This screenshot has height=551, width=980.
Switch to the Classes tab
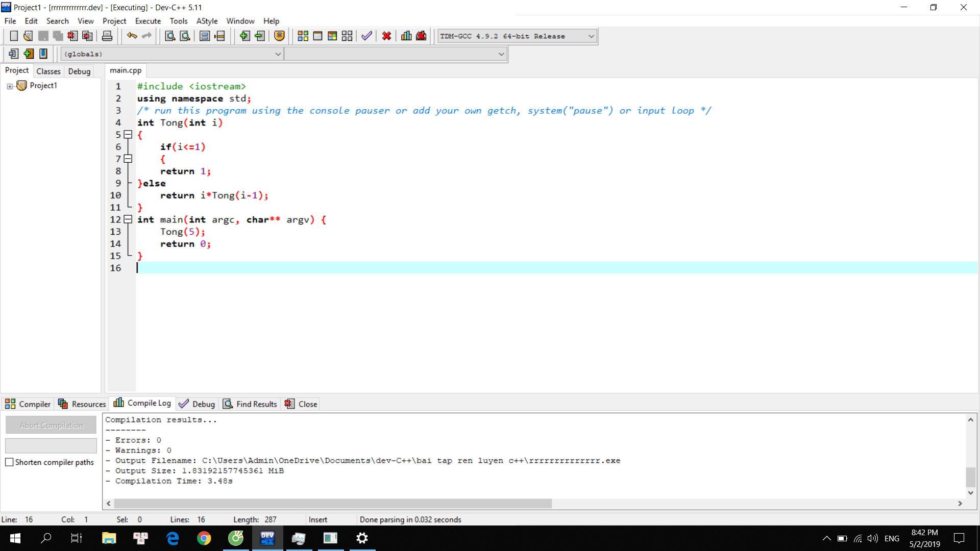[48, 71]
